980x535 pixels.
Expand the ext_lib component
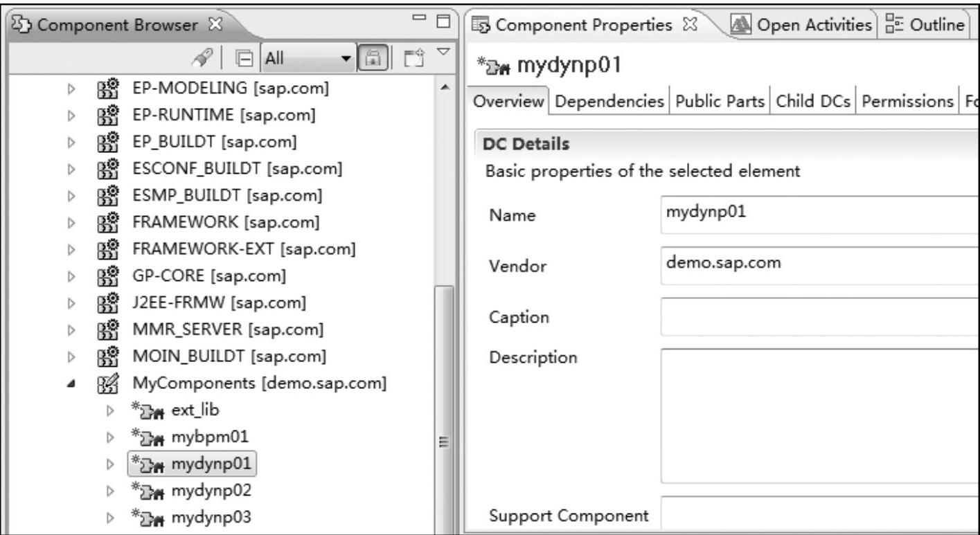(112, 410)
